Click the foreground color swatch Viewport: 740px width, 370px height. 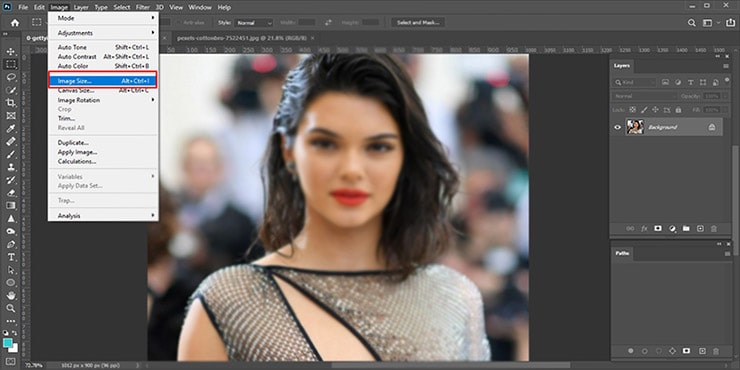[x=8, y=342]
